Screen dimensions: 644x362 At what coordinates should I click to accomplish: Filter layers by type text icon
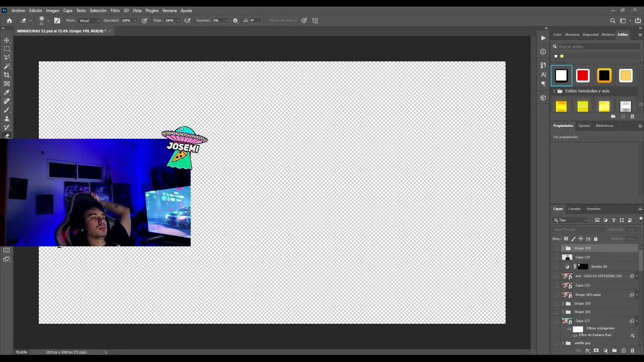click(x=613, y=220)
